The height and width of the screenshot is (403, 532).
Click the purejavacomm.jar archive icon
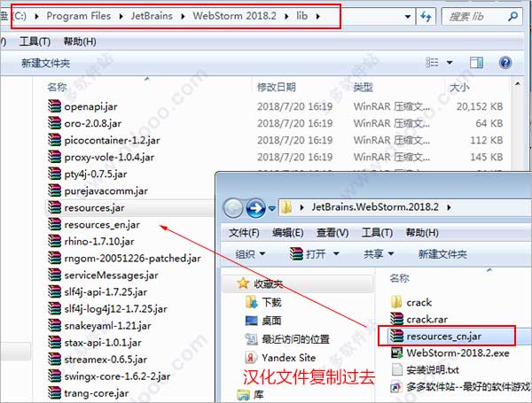[x=54, y=190]
